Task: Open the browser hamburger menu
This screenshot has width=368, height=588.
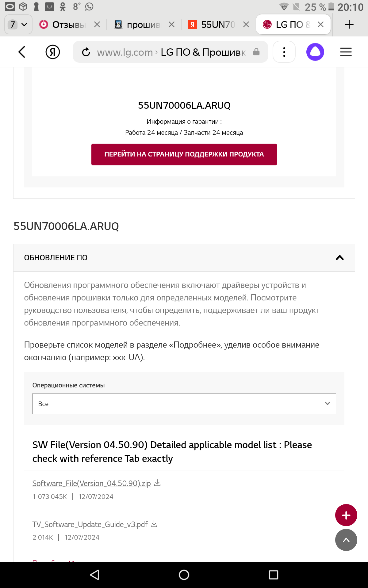Action: [346, 52]
